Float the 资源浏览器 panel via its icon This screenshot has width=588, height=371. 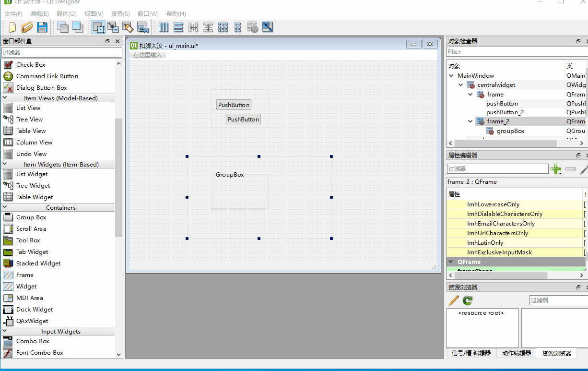tap(579, 287)
